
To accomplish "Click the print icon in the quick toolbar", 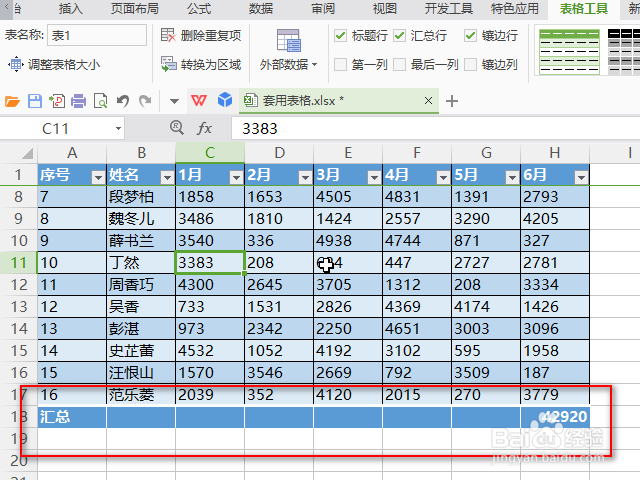I will point(78,101).
